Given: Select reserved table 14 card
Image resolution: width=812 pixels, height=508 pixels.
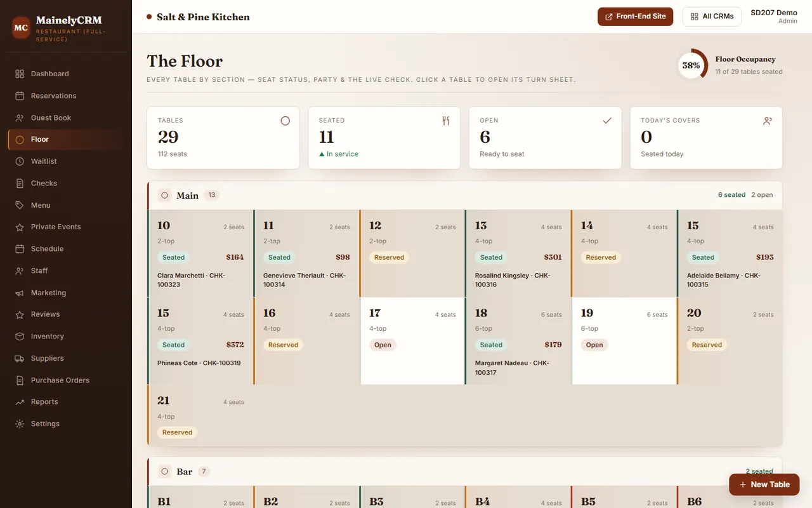Looking at the screenshot, I should 624,253.
